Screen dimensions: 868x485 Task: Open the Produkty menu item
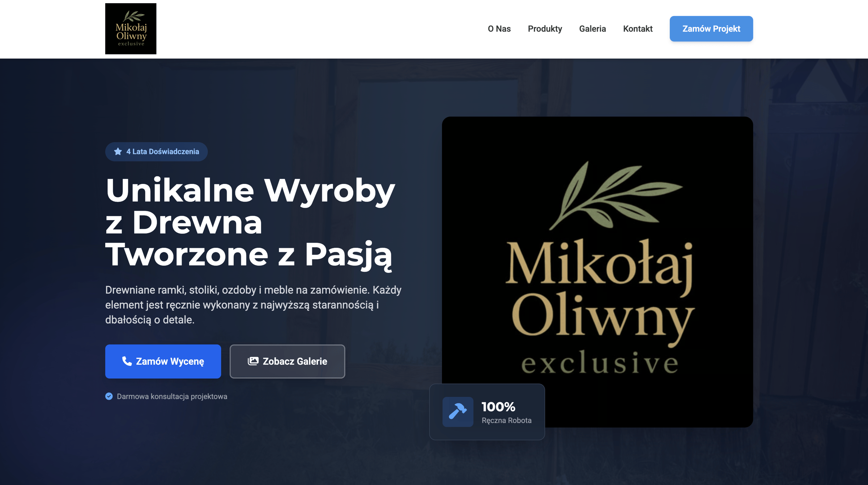[x=545, y=29]
